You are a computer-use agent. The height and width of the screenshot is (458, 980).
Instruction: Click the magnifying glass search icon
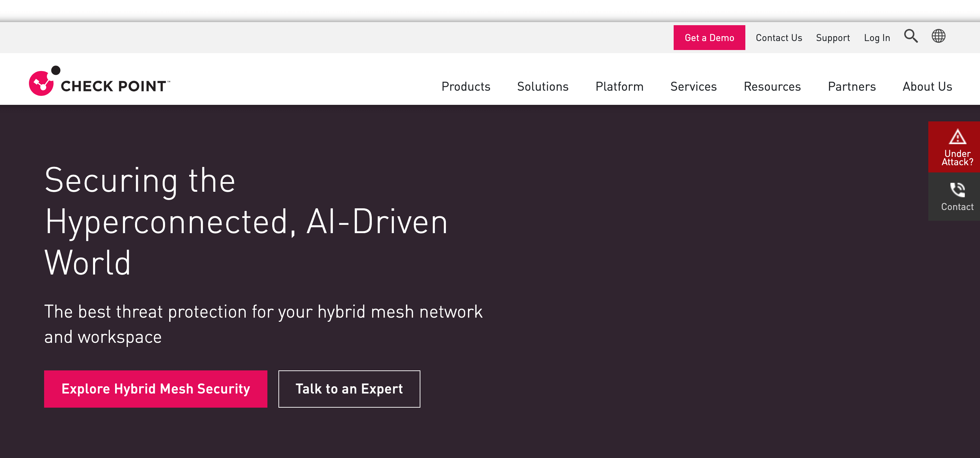[x=911, y=36]
